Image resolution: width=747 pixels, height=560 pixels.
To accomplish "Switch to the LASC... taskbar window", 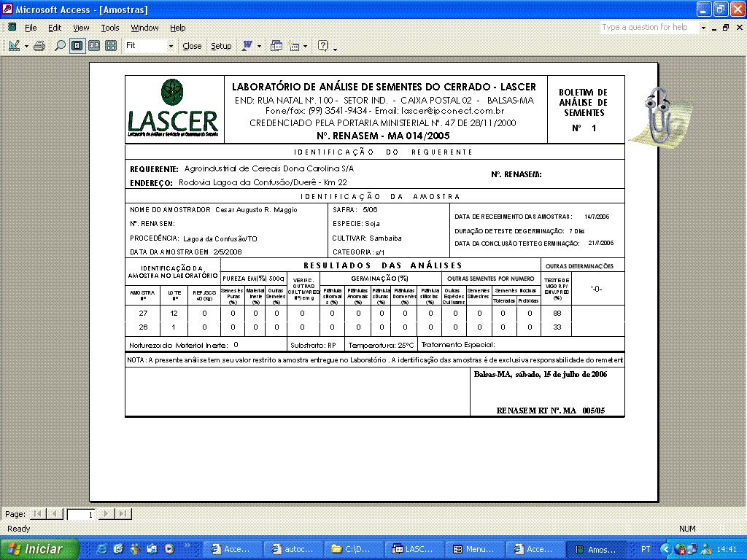I will [414, 549].
